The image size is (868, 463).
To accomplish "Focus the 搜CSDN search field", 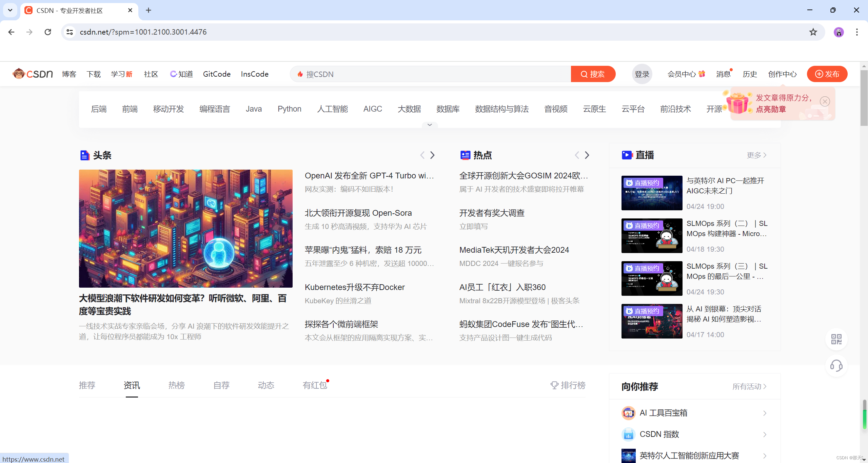I will [431, 74].
